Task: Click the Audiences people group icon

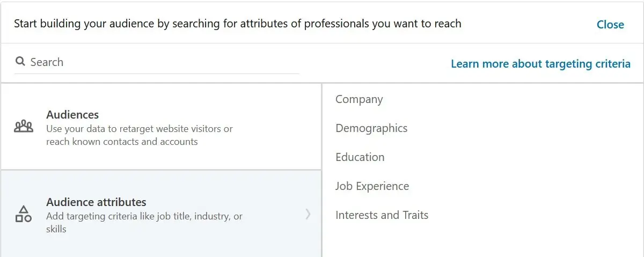Action: (x=24, y=127)
